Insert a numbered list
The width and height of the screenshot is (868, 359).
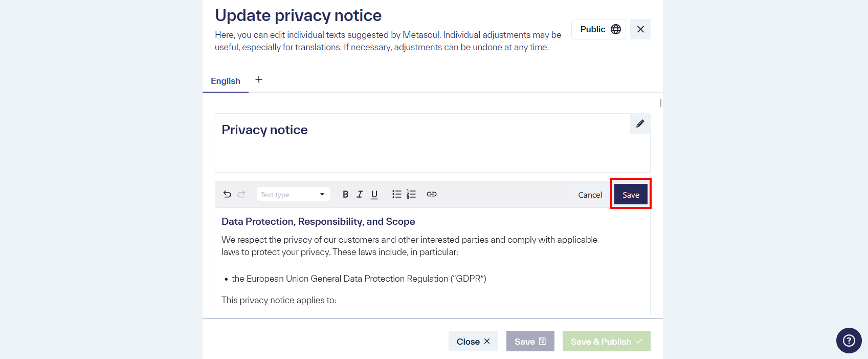[411, 194]
